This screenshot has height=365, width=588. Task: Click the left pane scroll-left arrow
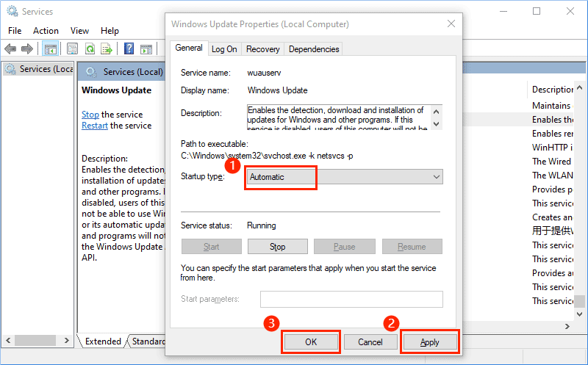tap(8, 340)
